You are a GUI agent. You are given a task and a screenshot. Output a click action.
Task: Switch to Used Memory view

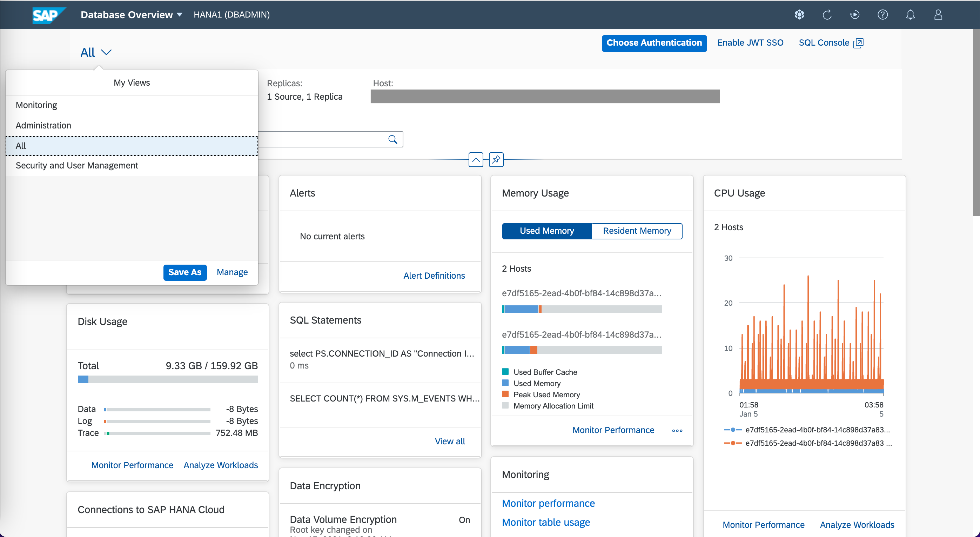click(547, 231)
